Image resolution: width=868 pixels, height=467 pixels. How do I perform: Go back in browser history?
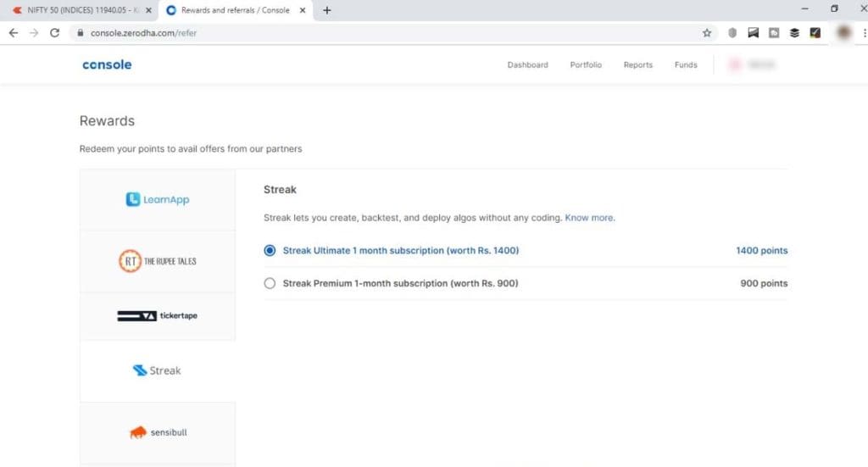(14, 33)
